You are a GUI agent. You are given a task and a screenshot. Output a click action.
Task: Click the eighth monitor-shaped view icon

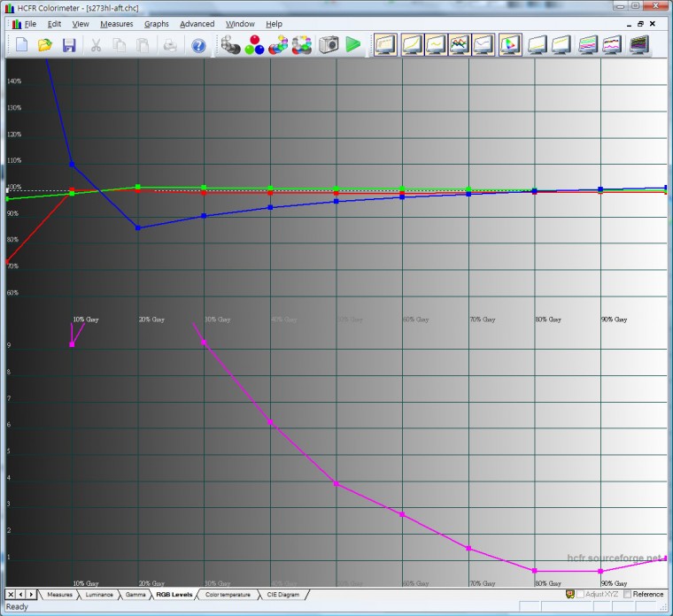coord(561,44)
